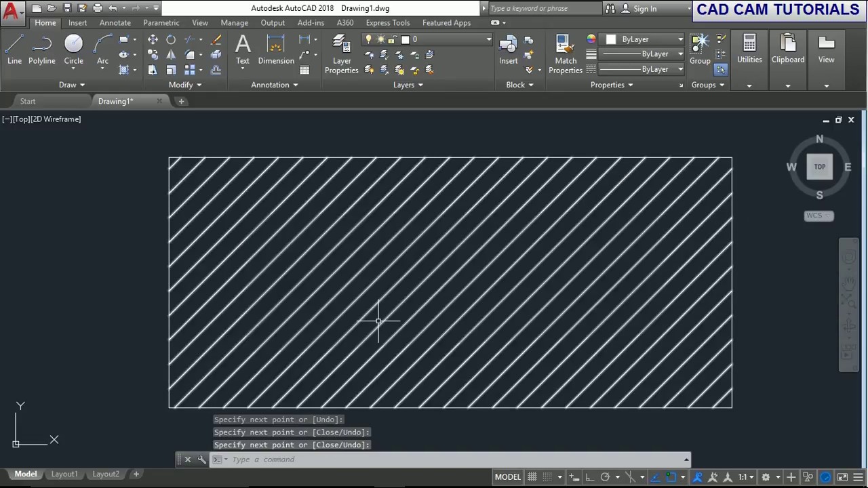Expand the Draw panel
This screenshot has height=488, width=868.
coord(72,85)
